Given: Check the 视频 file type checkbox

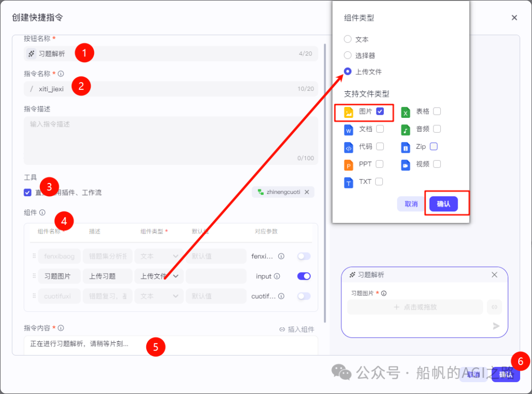Looking at the screenshot, I should click(437, 164).
